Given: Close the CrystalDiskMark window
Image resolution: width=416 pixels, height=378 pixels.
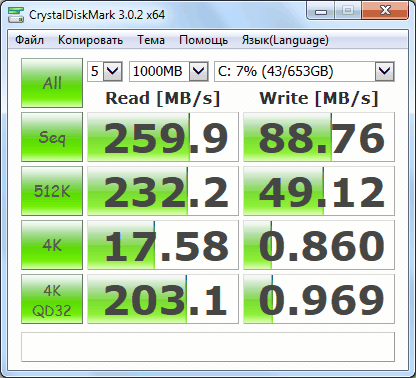Looking at the screenshot, I should [385, 11].
